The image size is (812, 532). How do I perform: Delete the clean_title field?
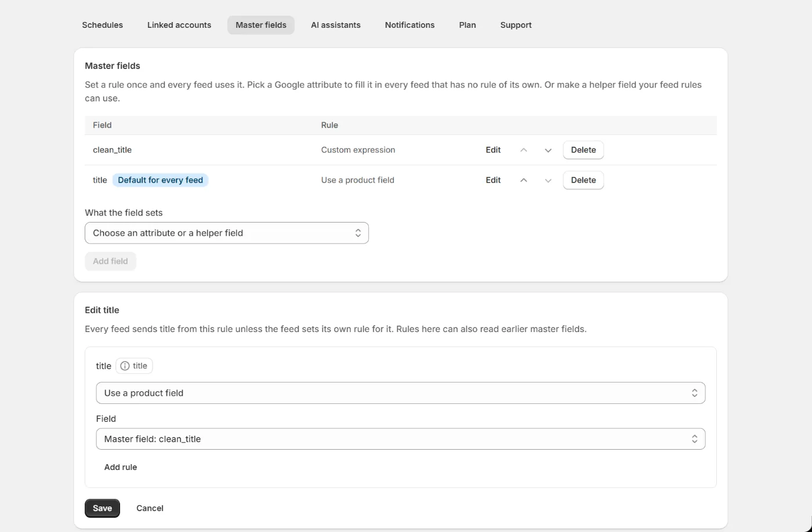(583, 150)
